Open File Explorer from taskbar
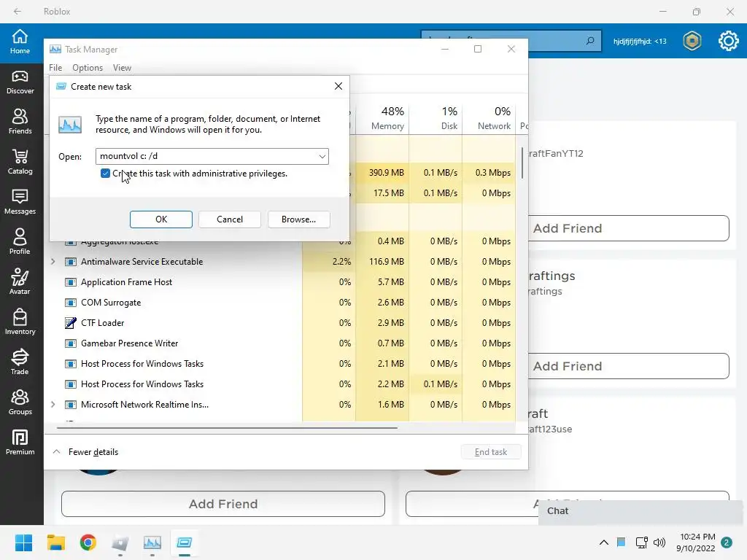The image size is (747, 560). pyautogui.click(x=55, y=542)
